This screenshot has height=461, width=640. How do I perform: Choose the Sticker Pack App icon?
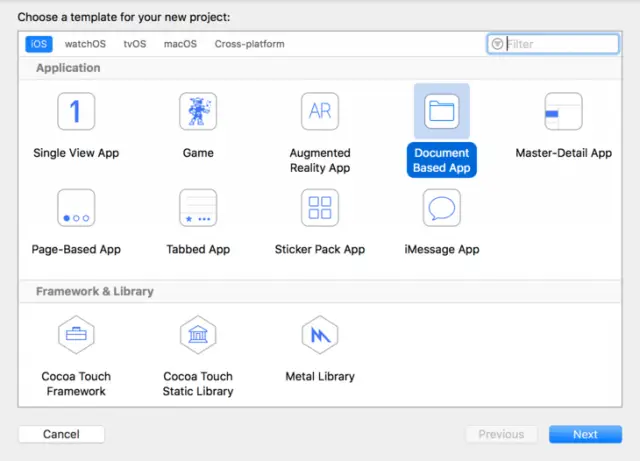click(x=320, y=207)
